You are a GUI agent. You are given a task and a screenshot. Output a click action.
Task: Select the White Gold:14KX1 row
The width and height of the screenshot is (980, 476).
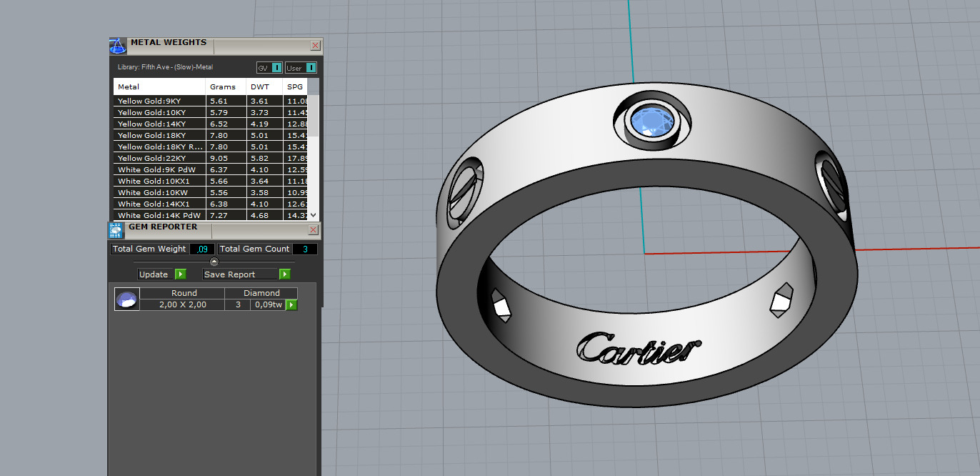point(210,204)
